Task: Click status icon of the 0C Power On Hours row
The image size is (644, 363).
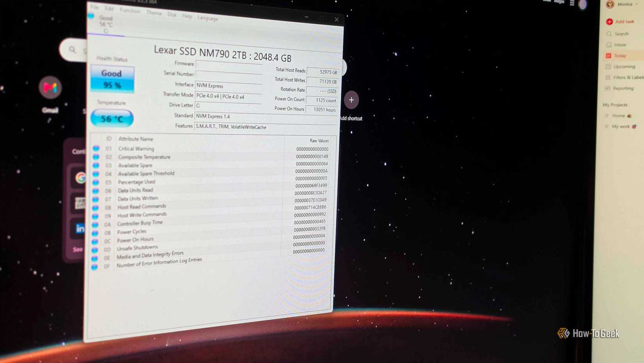Action: (x=95, y=242)
